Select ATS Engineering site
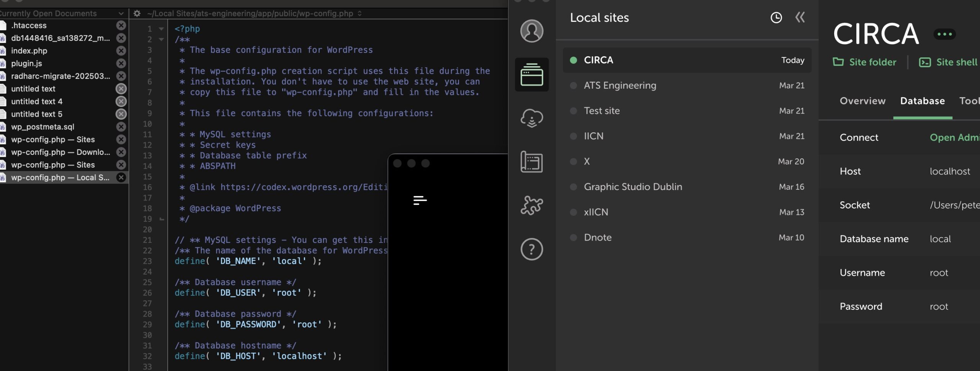 click(x=687, y=85)
